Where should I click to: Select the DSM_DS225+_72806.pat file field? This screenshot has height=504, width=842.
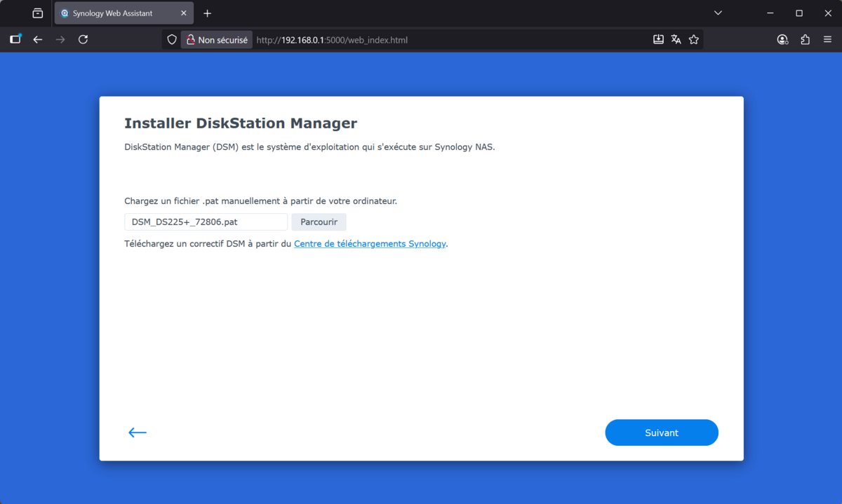coord(206,222)
